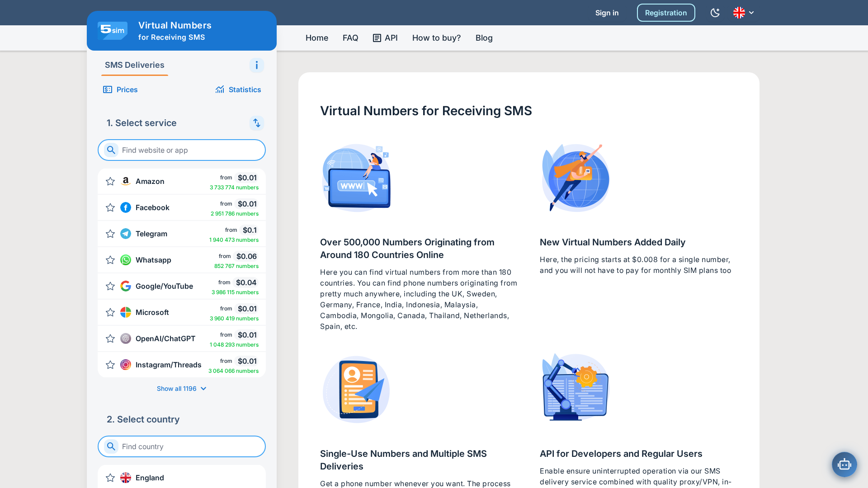This screenshot has height=488, width=868.
Task: Open the Home menu item
Action: 317,38
